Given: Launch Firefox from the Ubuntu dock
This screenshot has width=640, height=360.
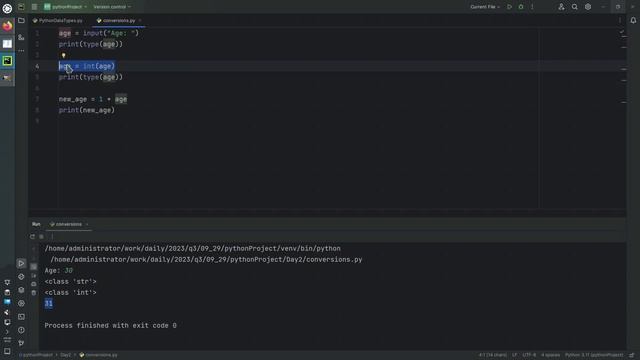Looking at the screenshot, I should click(7, 26).
